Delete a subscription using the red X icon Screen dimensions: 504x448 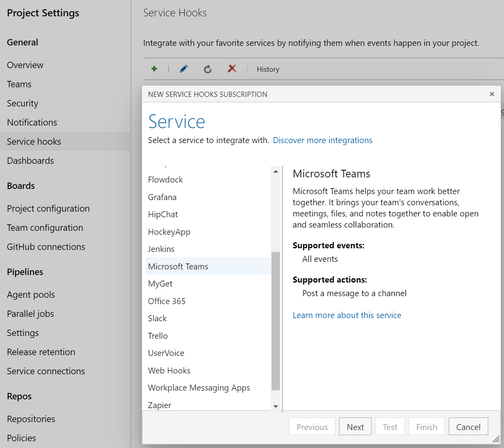232,69
